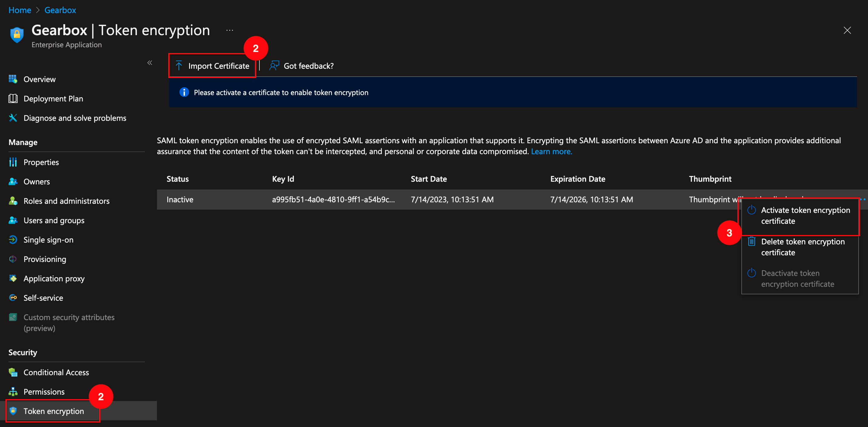Viewport: 868px width, 427px height.
Task: Click Got feedback? button
Action: click(x=302, y=66)
